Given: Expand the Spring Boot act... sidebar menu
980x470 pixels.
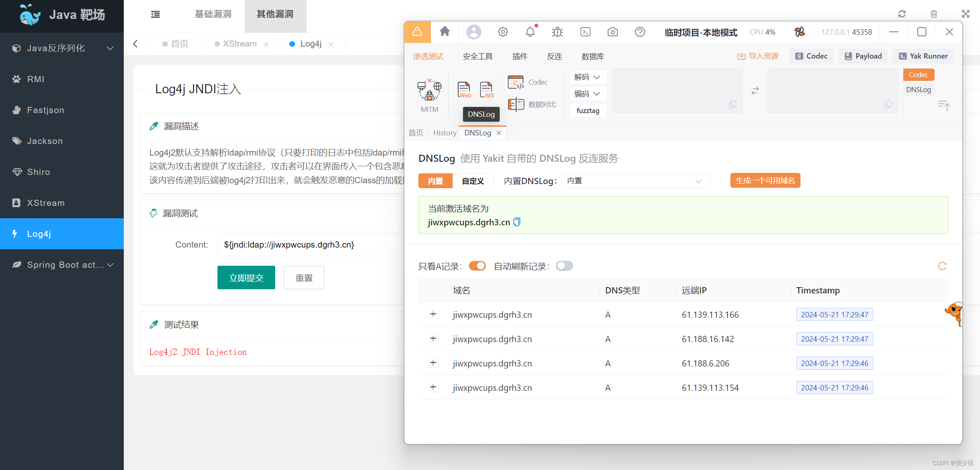Looking at the screenshot, I should (x=62, y=265).
